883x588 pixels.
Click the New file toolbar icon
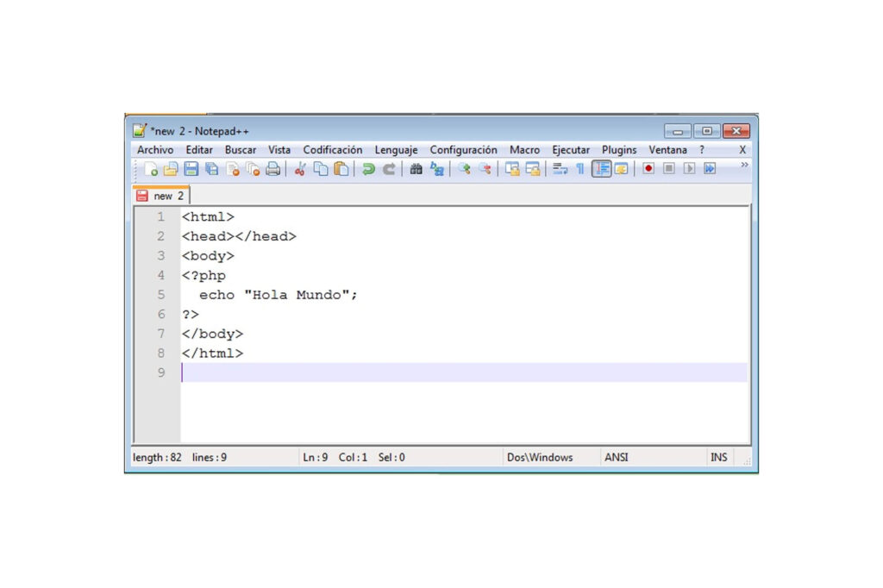tap(151, 169)
